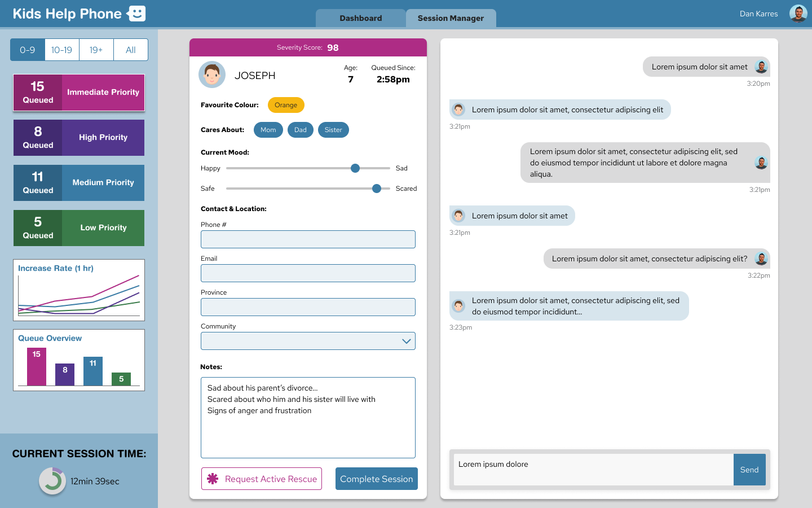Click the Severity Score 98 header

point(308,47)
